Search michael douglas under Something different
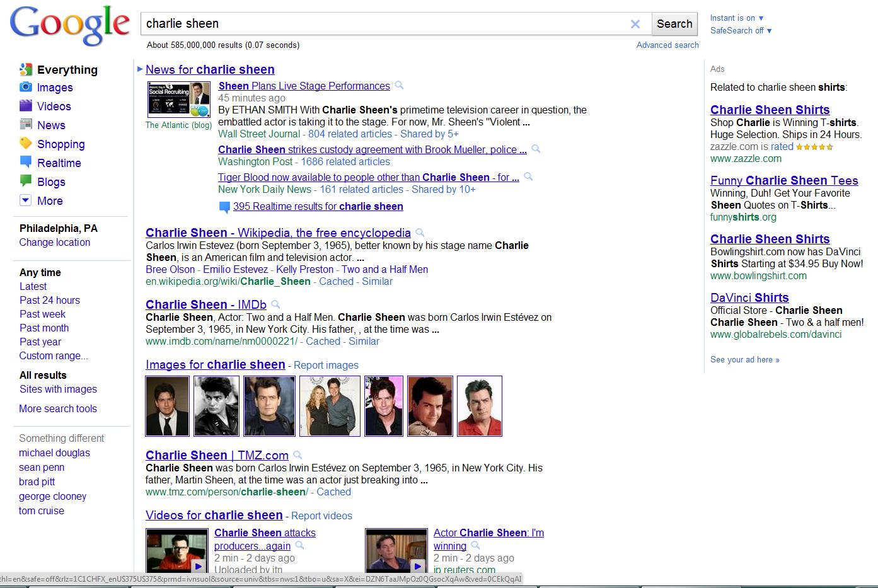This screenshot has width=878, height=588. (54, 453)
